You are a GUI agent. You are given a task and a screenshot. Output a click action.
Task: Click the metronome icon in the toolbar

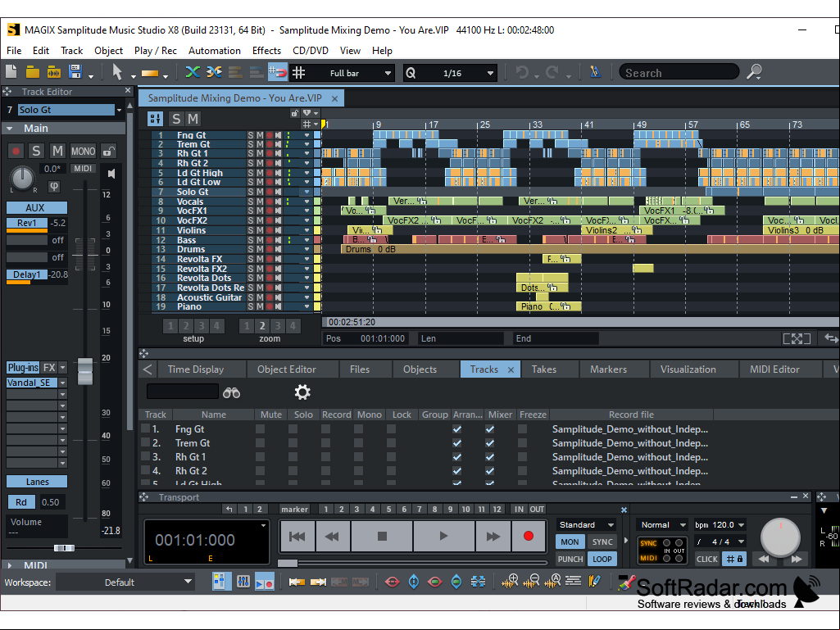595,72
